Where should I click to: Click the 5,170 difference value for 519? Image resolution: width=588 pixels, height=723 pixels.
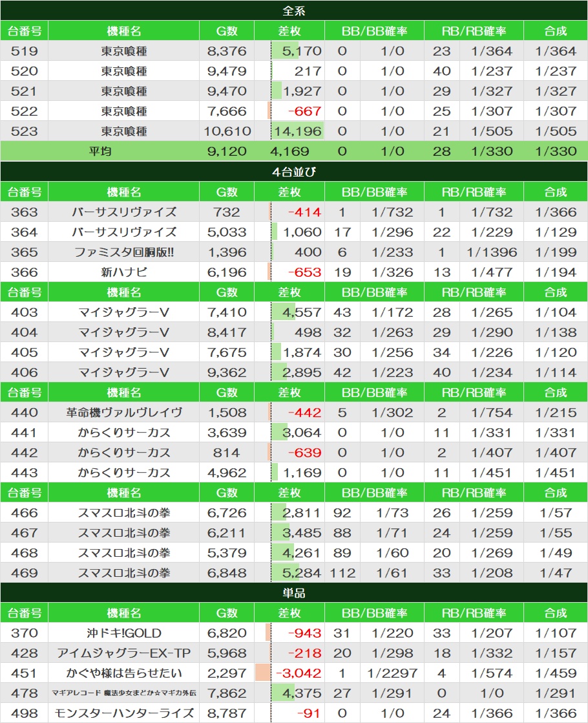tap(302, 50)
